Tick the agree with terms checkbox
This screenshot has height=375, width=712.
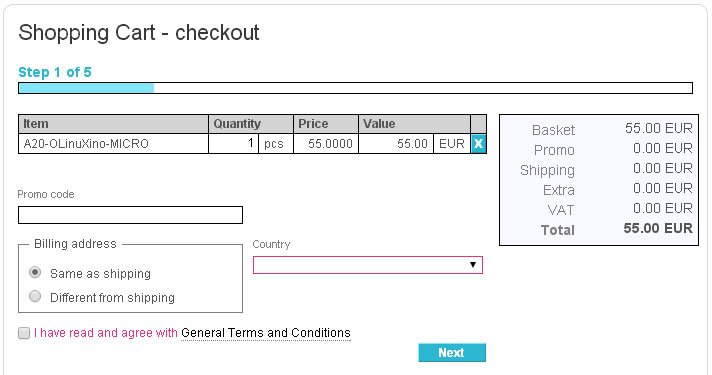click(x=24, y=333)
